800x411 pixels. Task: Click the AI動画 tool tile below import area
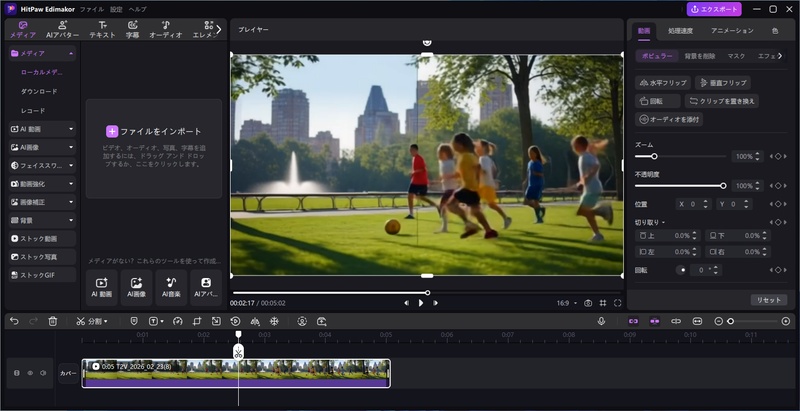click(x=102, y=288)
